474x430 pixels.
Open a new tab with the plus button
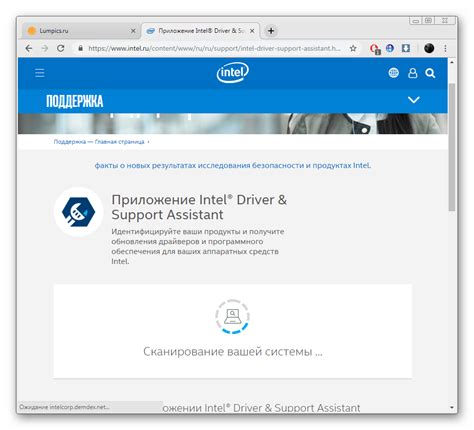pos(271,31)
